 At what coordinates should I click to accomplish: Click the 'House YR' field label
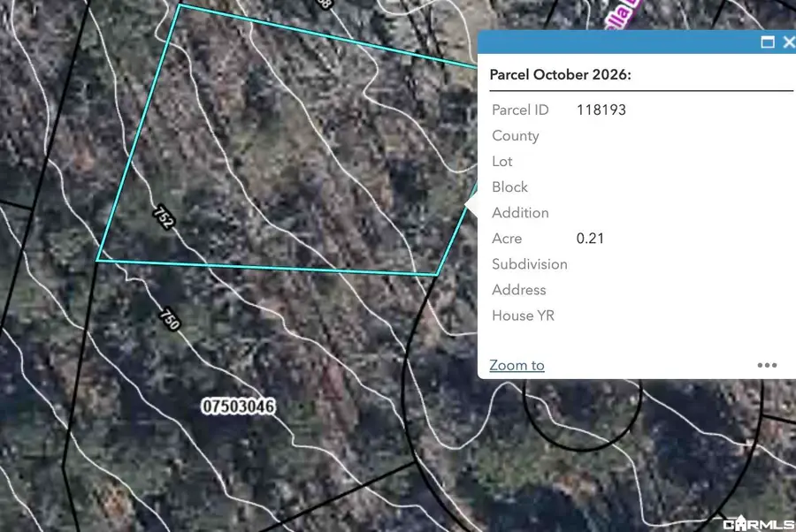(x=523, y=315)
